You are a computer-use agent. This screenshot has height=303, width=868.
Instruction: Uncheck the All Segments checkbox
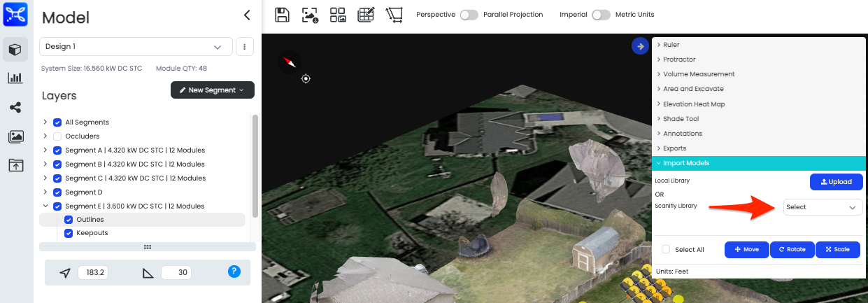[57, 122]
